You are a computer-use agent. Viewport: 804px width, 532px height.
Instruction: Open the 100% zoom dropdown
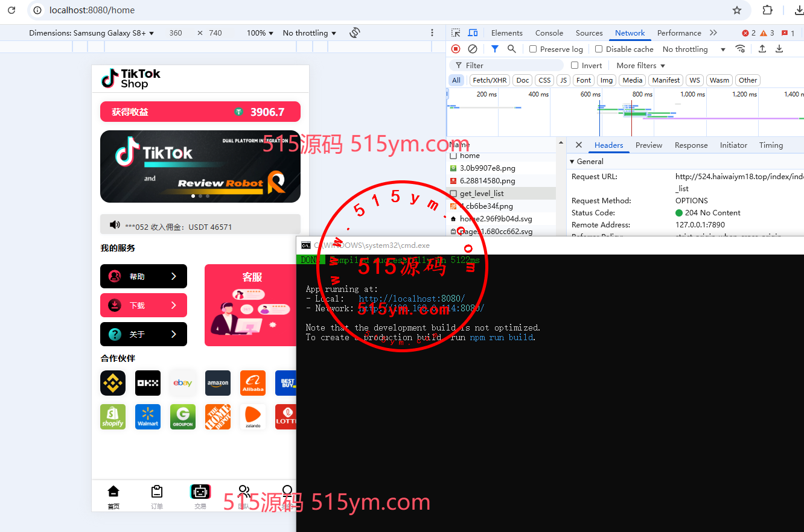tap(260, 33)
